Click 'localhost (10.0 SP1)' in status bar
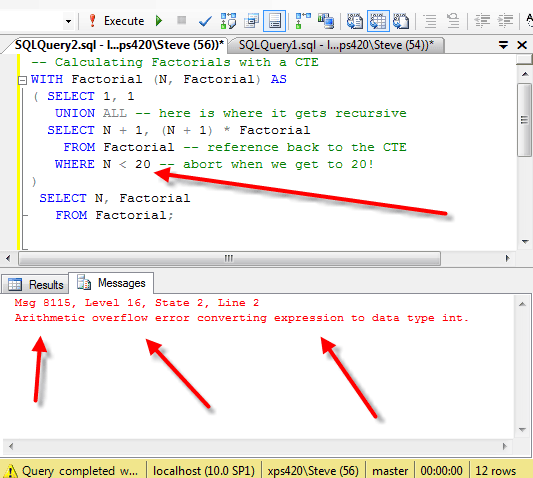Viewport: 533px width, 478px height. [204, 471]
